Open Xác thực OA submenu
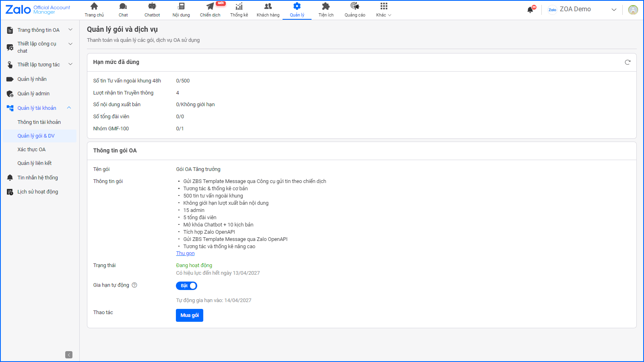 click(x=31, y=149)
